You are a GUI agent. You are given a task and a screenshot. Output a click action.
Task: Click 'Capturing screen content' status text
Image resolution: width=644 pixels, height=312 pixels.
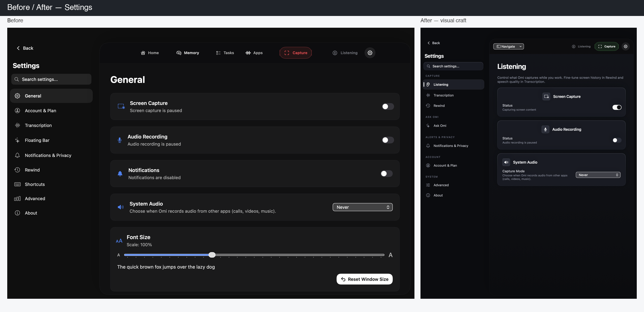(x=519, y=110)
